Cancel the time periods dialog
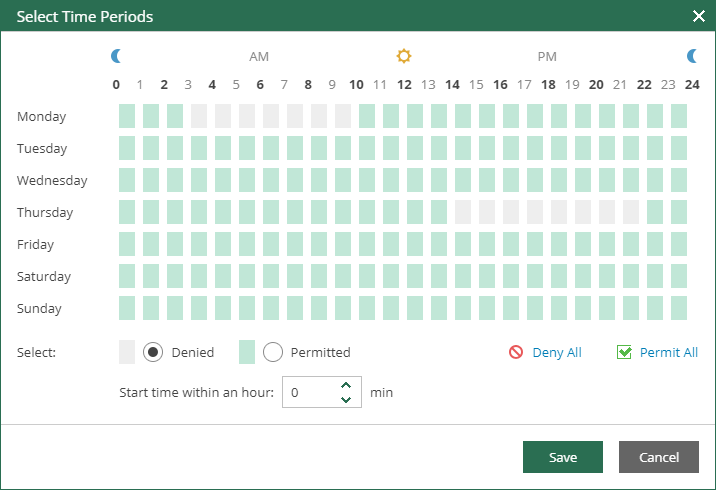The image size is (716, 490). tap(659, 457)
